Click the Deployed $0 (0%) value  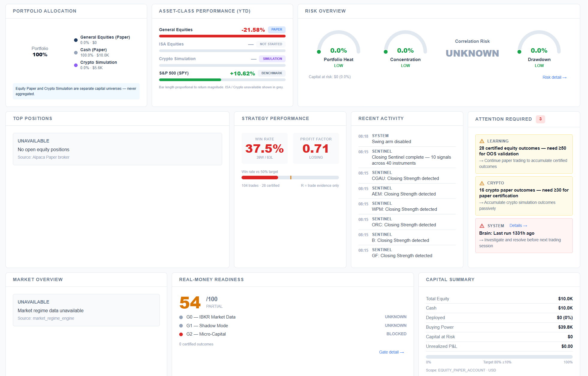(x=565, y=318)
